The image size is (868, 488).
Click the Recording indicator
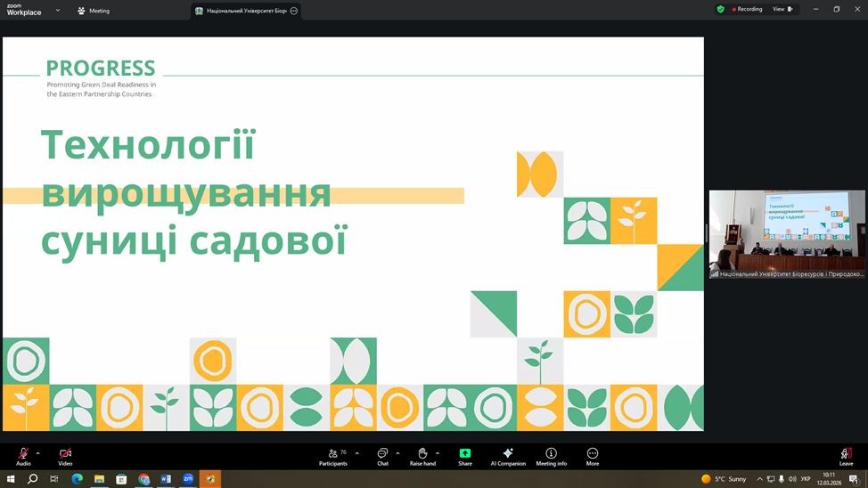pyautogui.click(x=747, y=10)
